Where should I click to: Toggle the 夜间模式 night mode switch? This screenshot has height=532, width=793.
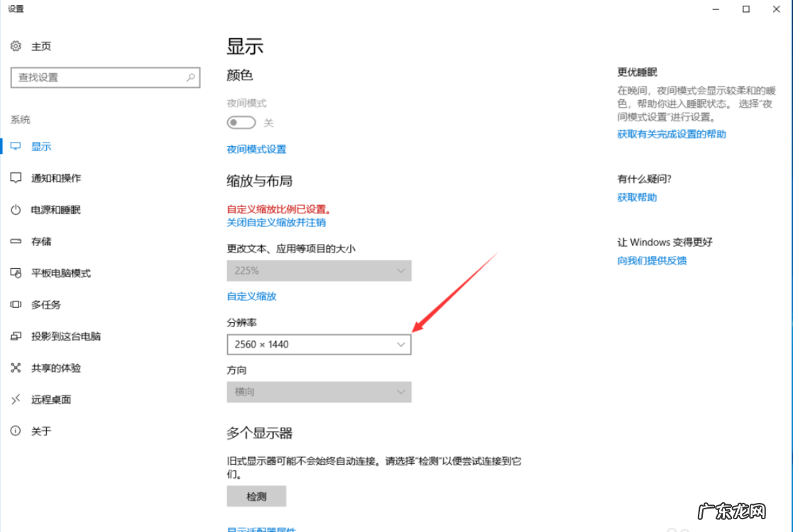(241, 122)
